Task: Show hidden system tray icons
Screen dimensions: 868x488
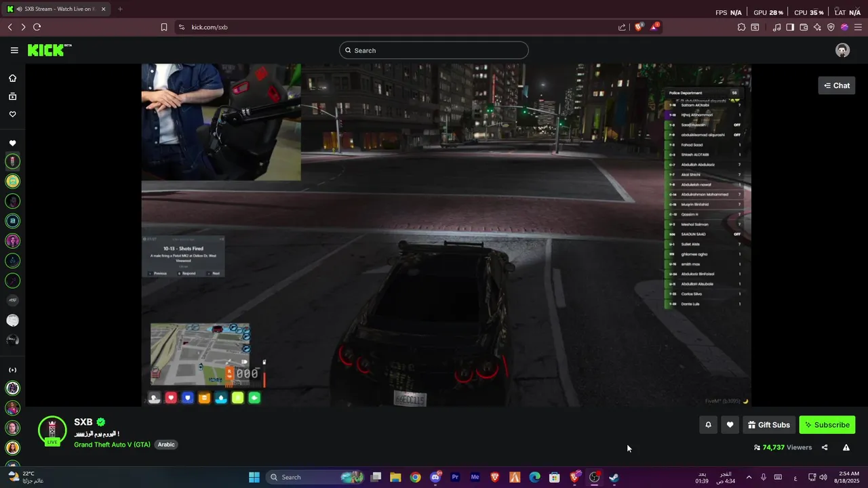Action: click(x=749, y=477)
